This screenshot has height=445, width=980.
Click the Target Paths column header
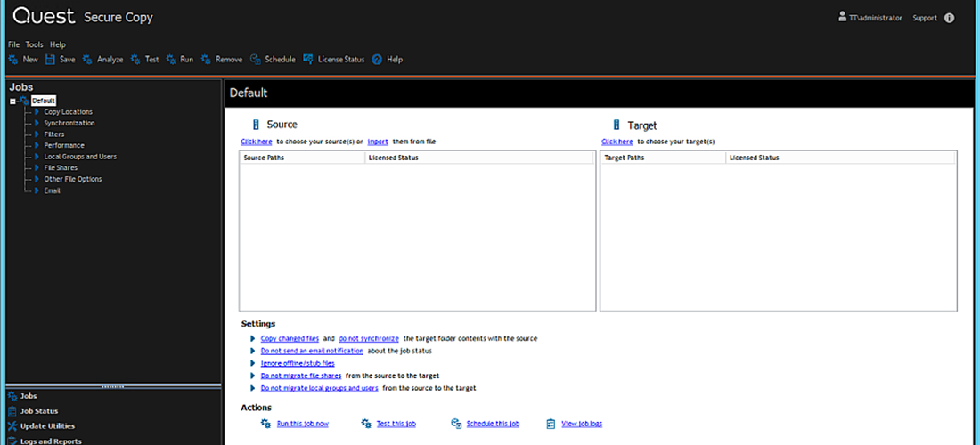(x=663, y=158)
